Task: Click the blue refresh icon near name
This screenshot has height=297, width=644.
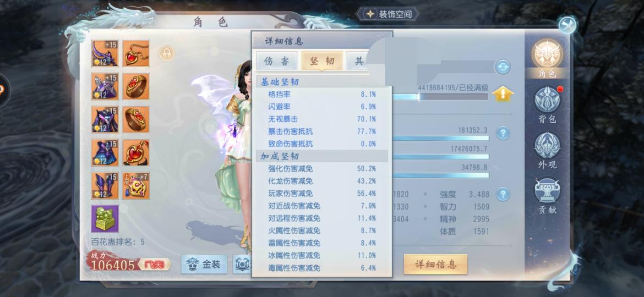Action: point(503,67)
